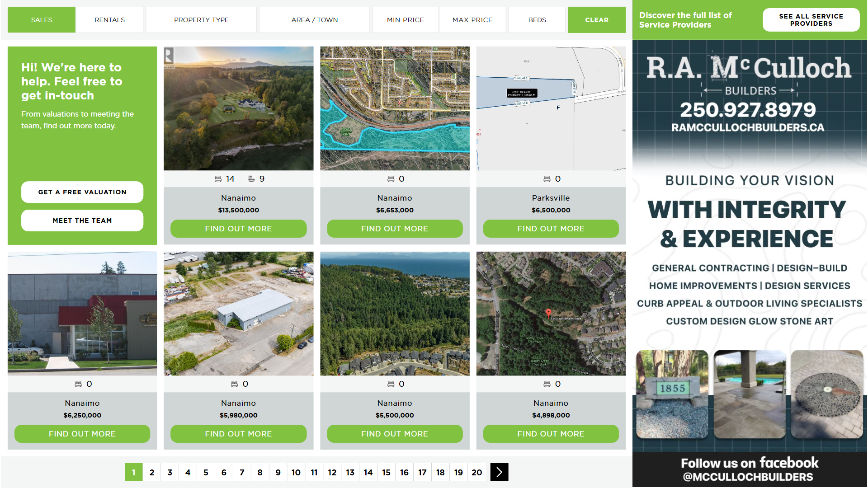This screenshot has width=868, height=488.
Task: Open the Min Price dropdown
Action: point(405,20)
